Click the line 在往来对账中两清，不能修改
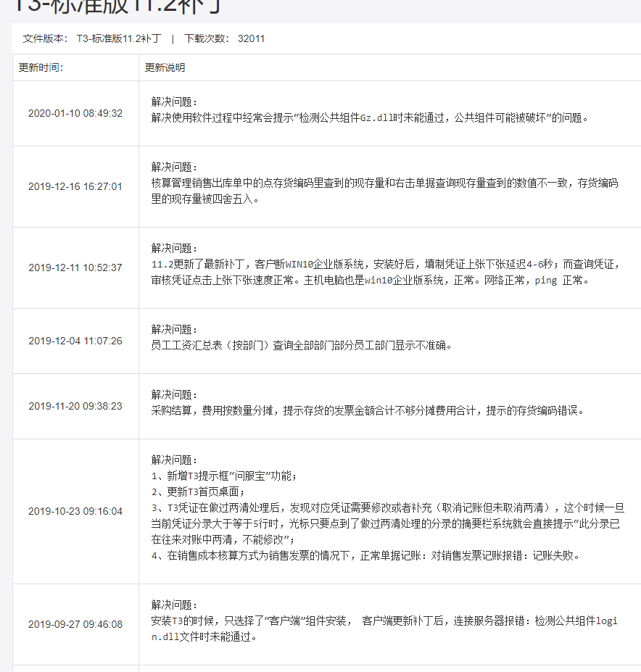The width and height of the screenshot is (641, 672). point(223,539)
